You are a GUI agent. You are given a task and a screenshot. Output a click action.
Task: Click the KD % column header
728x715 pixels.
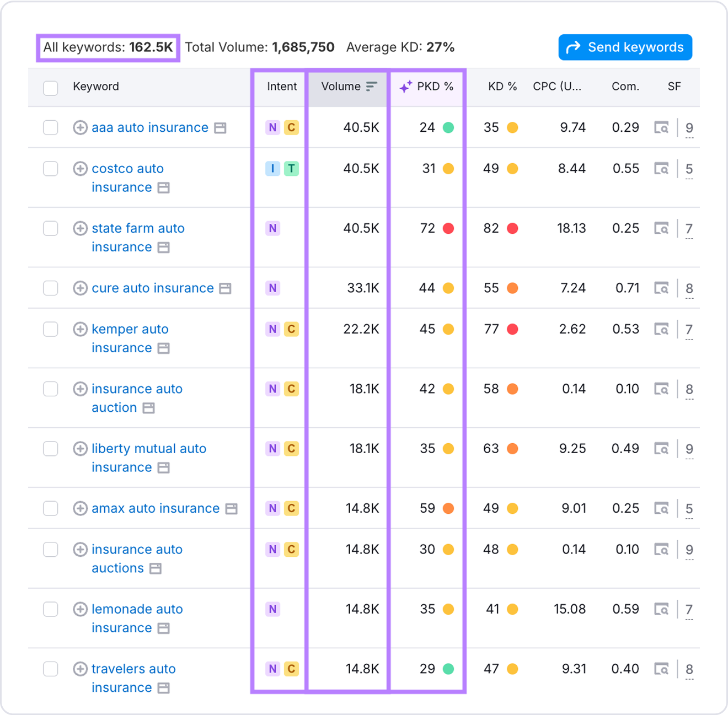pyautogui.click(x=502, y=86)
